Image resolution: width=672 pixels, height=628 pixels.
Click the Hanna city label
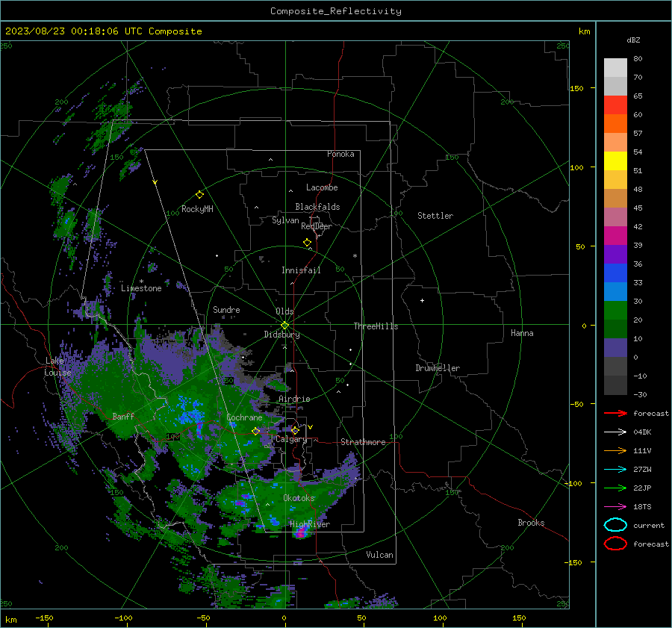pos(522,333)
